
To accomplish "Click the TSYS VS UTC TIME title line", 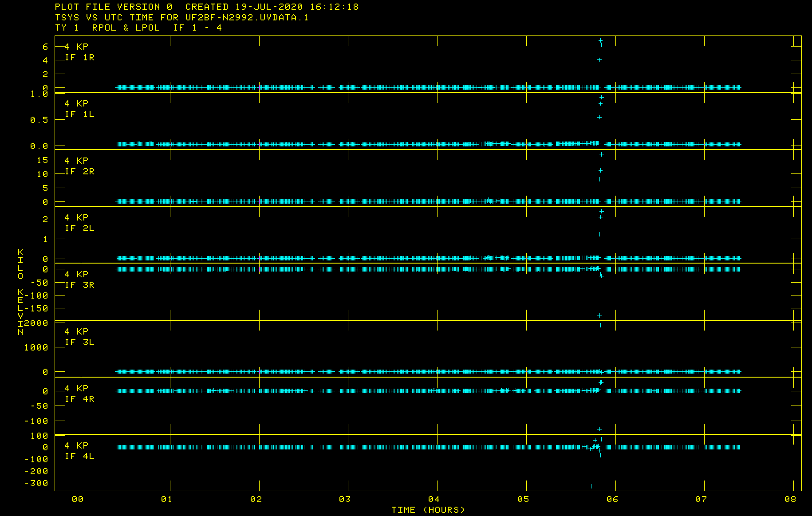I will pyautogui.click(x=181, y=17).
